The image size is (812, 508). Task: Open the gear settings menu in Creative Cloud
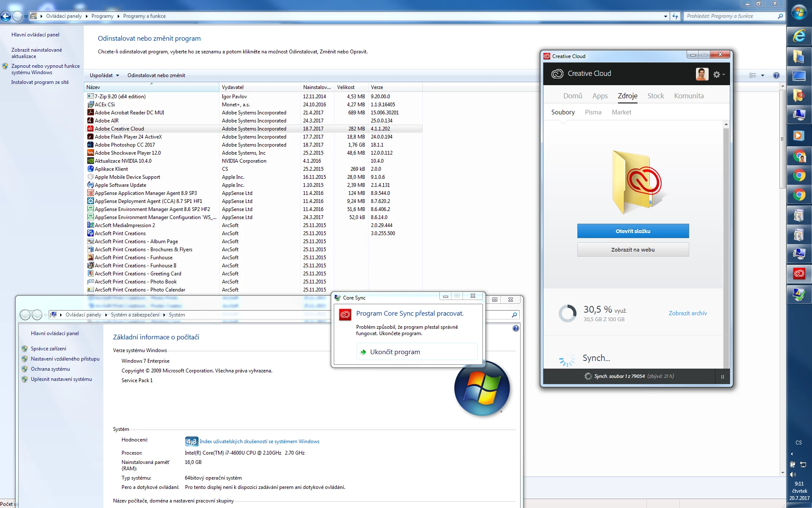click(x=719, y=74)
